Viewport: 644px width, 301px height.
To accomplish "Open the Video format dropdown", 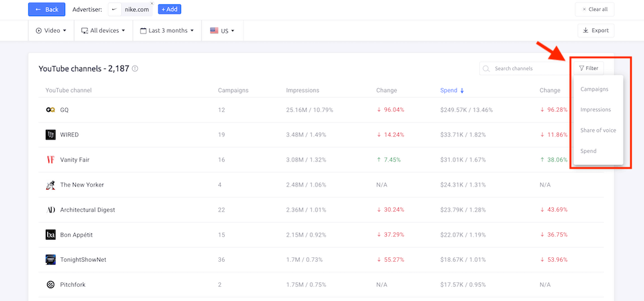I will pos(51,30).
